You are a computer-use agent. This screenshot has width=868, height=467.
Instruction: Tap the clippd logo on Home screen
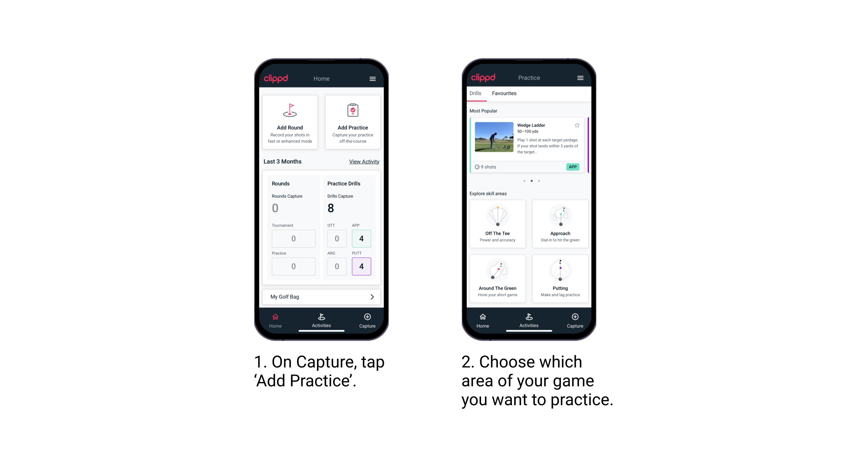(276, 78)
